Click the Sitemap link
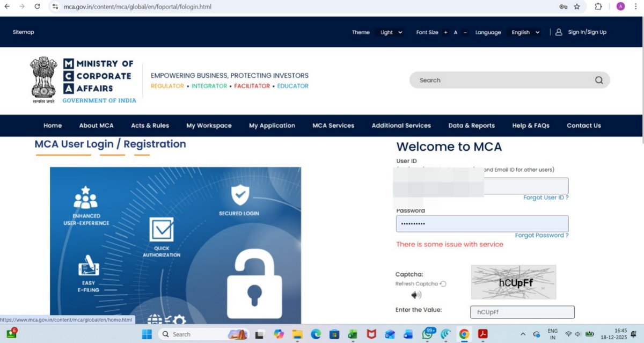The height and width of the screenshot is (343, 644). 24,32
